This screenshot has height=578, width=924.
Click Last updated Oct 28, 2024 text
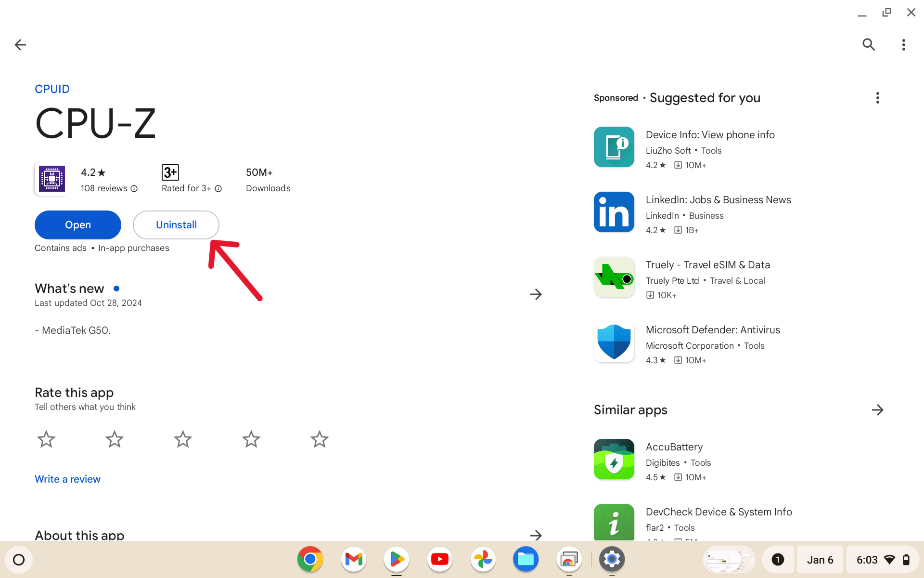pyautogui.click(x=88, y=303)
